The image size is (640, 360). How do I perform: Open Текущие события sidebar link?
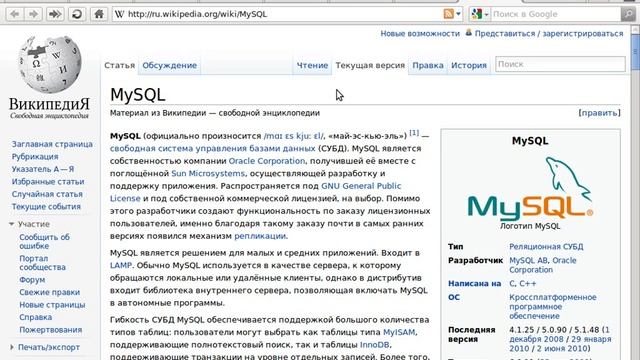click(46, 207)
